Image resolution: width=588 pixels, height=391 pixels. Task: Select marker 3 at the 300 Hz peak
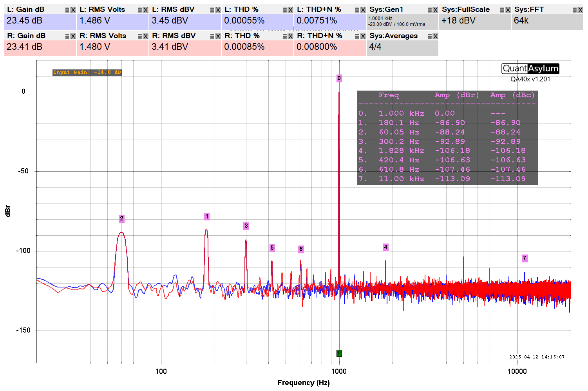point(246,226)
